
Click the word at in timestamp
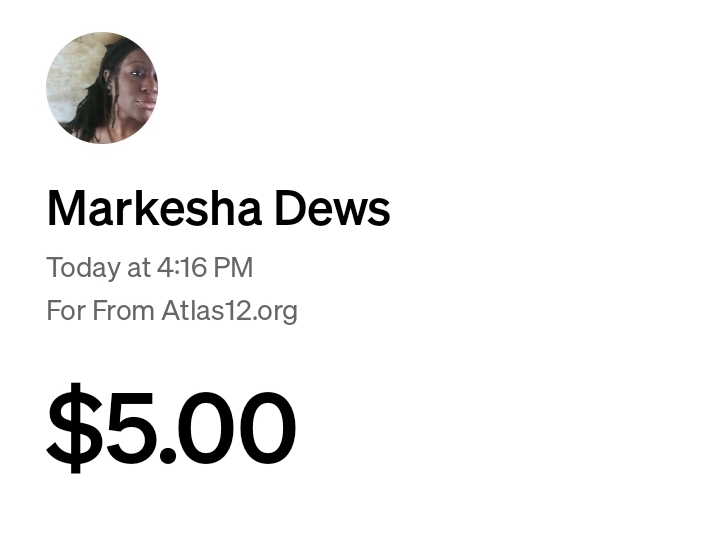[x=139, y=268]
